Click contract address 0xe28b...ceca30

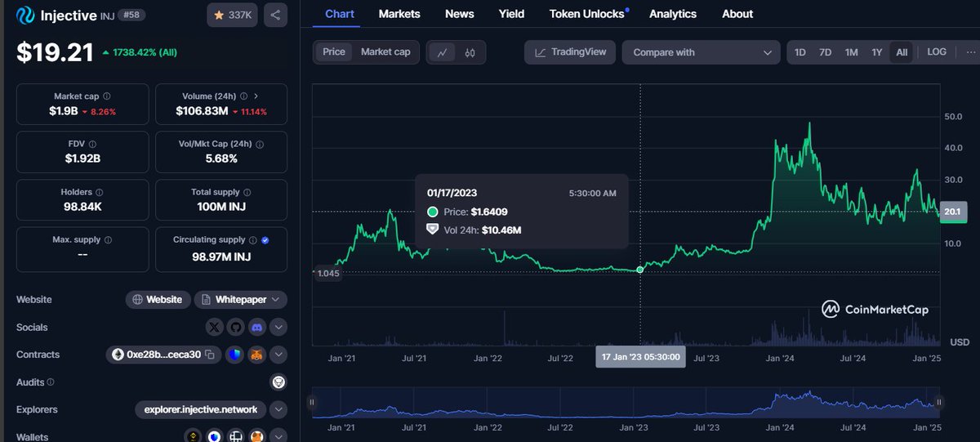coord(163,355)
